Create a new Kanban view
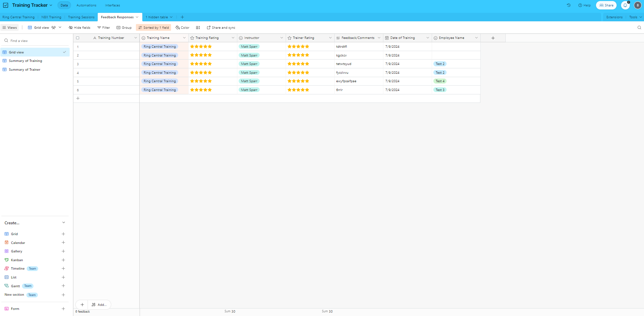 click(63, 260)
